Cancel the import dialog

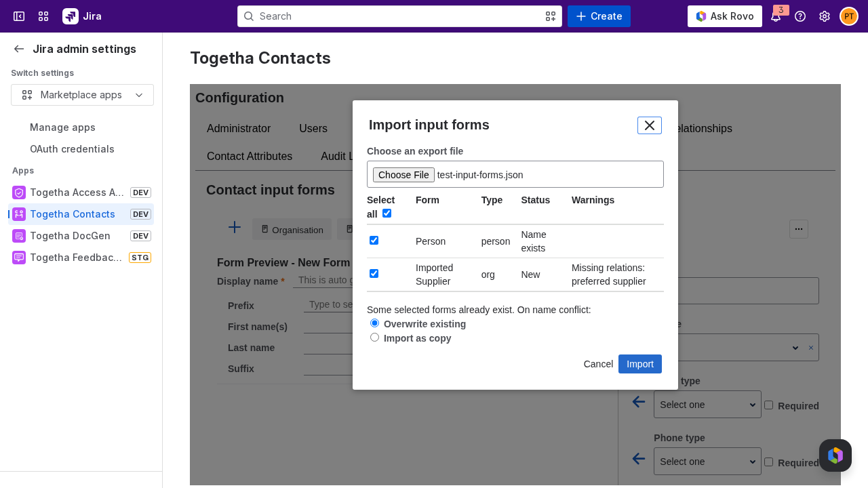click(598, 364)
